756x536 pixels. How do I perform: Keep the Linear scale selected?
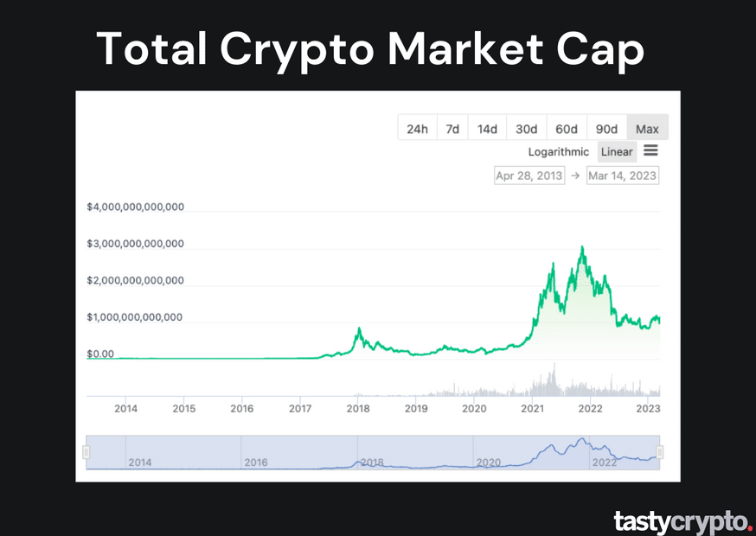(617, 151)
